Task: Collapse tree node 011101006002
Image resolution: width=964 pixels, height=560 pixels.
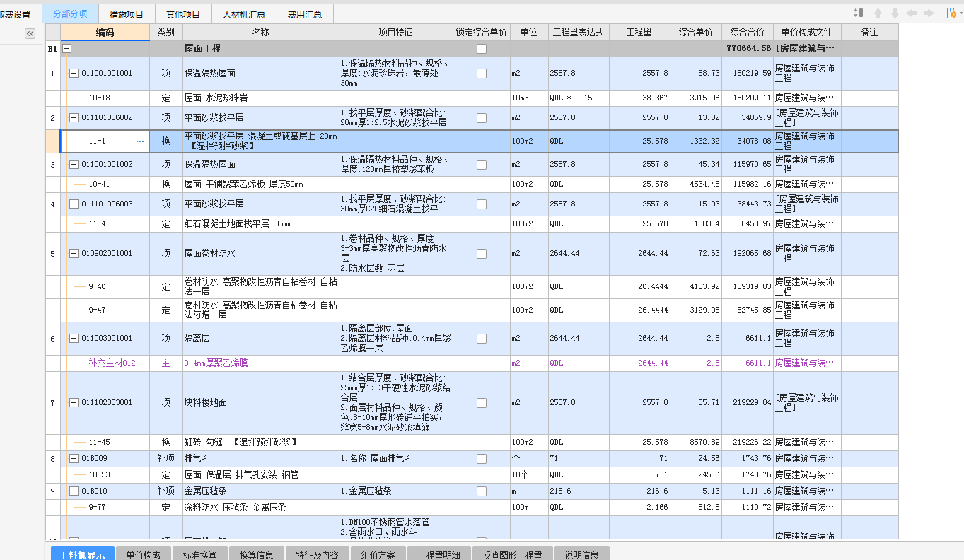Action: pos(74,118)
